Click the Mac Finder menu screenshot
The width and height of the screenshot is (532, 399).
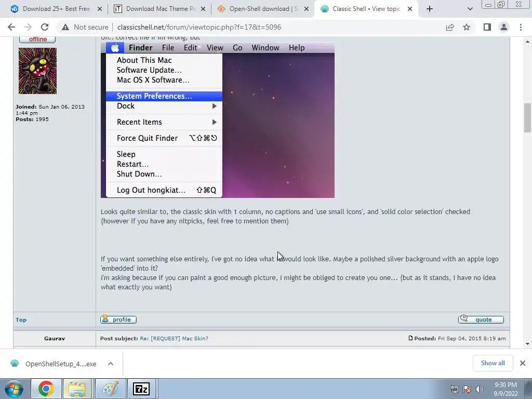click(x=218, y=120)
